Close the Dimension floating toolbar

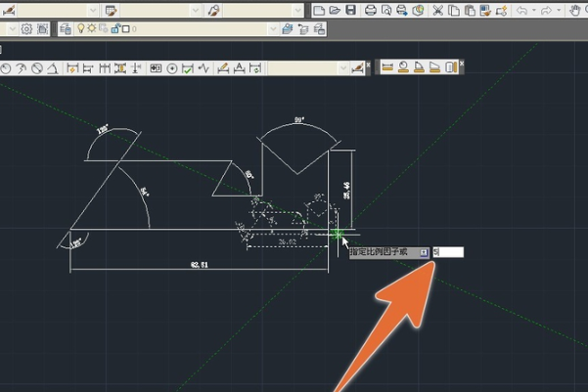[368, 65]
